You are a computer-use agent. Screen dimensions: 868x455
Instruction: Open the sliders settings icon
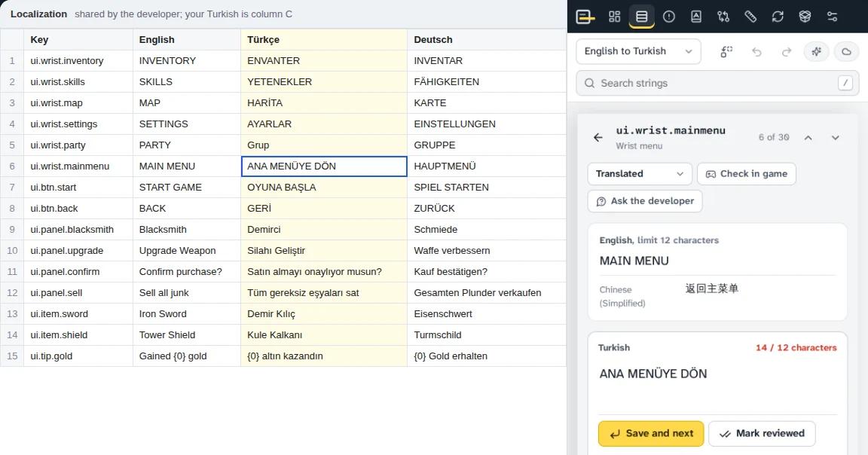tap(832, 17)
